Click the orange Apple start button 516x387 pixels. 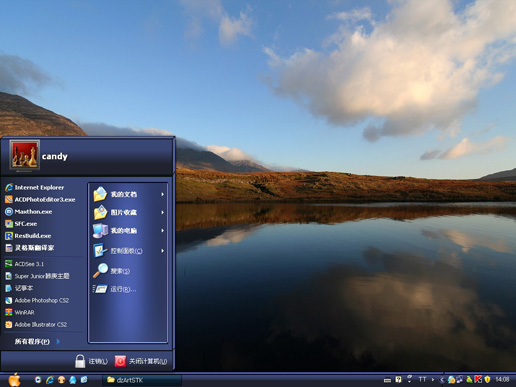(x=14, y=379)
